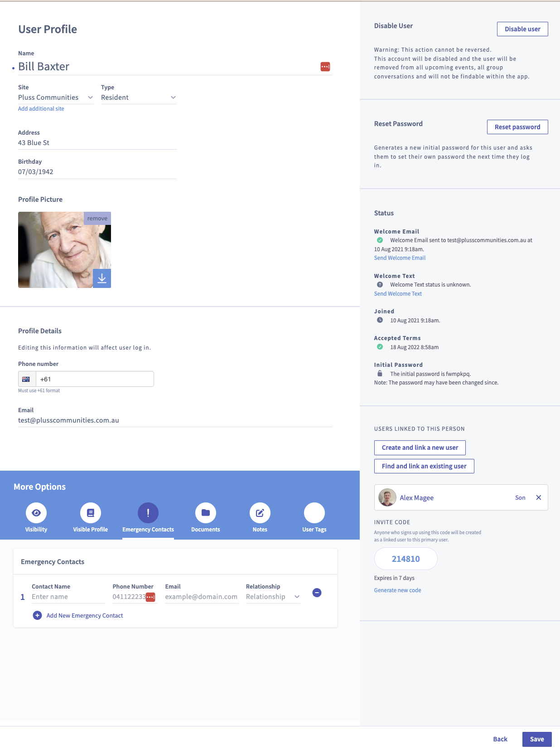Click the Australian flag country selector

[x=26, y=379]
